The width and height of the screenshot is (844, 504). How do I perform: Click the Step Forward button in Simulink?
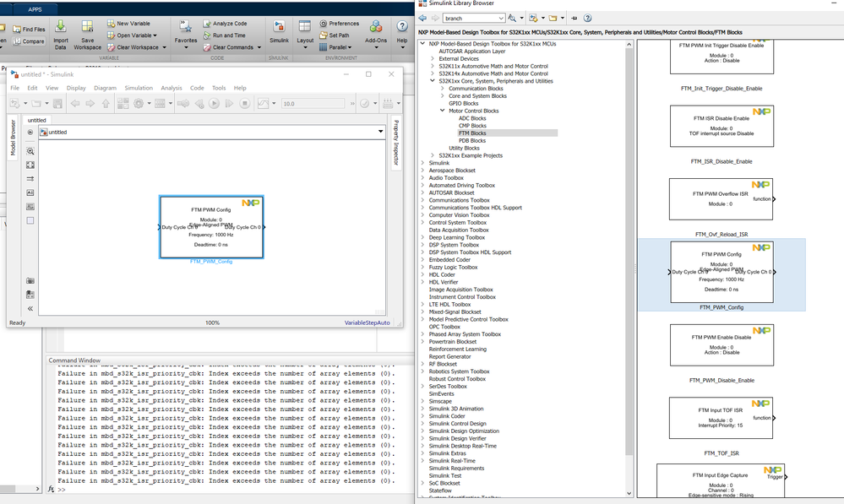click(x=229, y=103)
